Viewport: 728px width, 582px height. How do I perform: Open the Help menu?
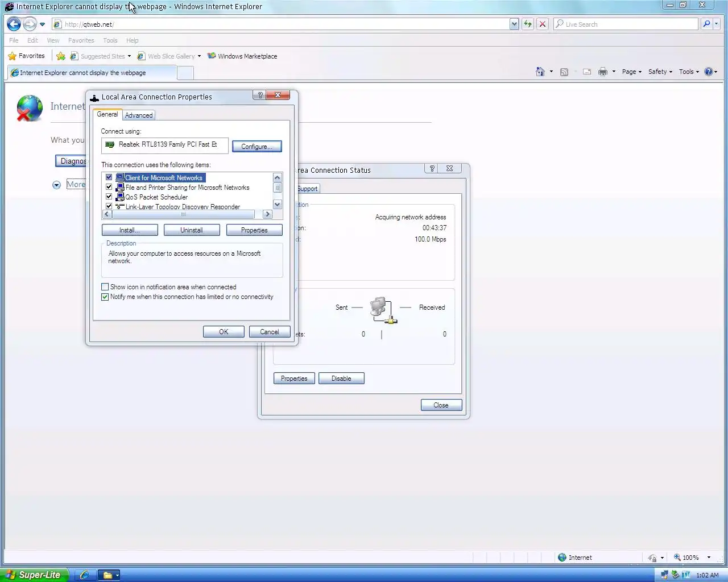point(133,40)
